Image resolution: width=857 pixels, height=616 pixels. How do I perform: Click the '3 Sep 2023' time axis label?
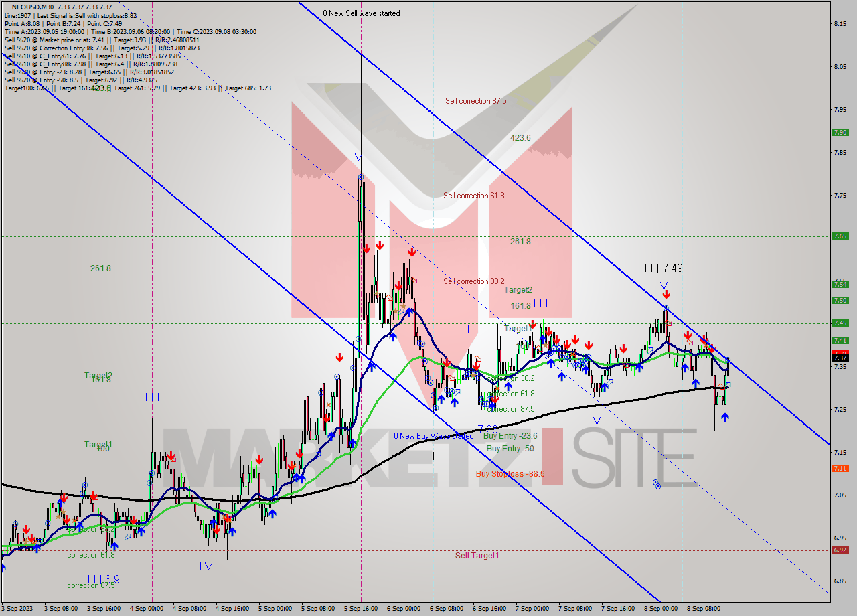click(x=16, y=609)
